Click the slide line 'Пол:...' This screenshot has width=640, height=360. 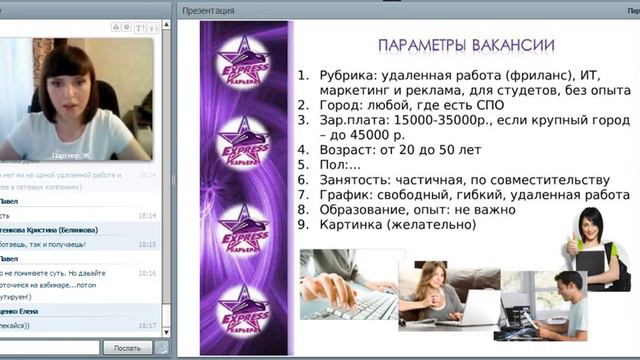tap(340, 165)
